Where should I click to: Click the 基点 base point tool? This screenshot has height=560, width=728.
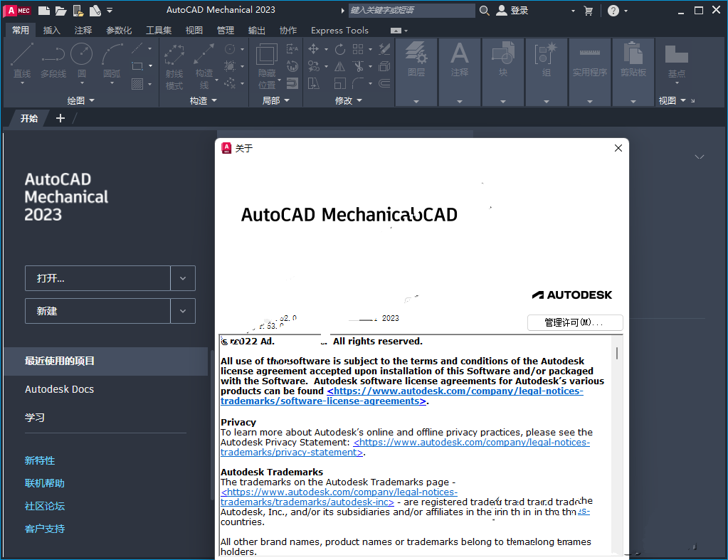pyautogui.click(x=677, y=61)
